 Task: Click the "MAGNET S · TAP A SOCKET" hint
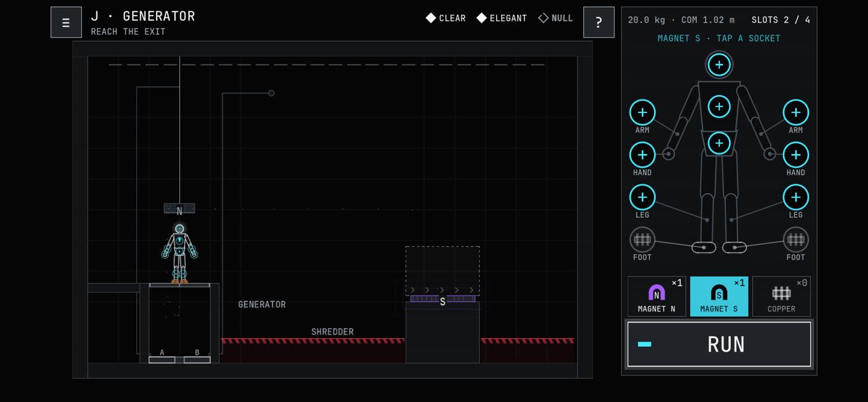[719, 38]
